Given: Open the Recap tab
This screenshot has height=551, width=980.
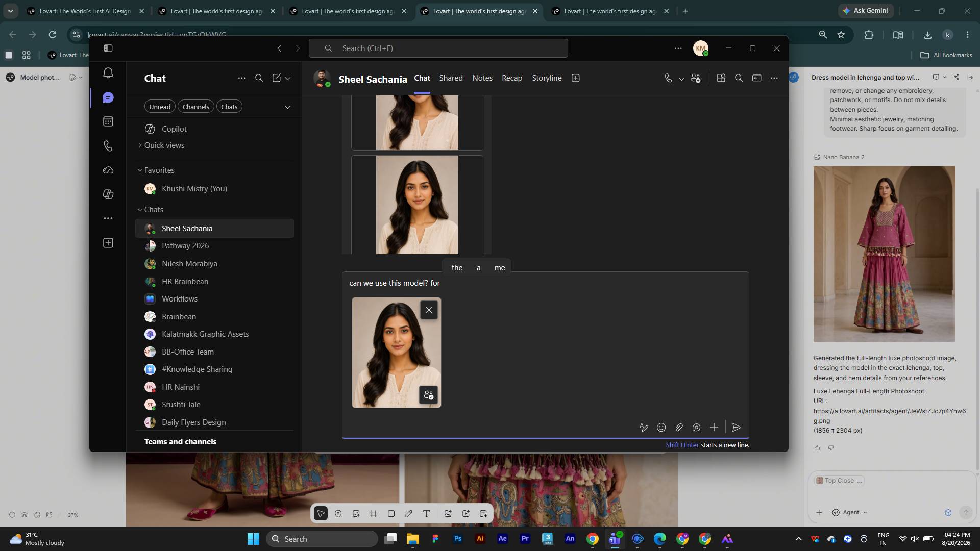Looking at the screenshot, I should [511, 78].
